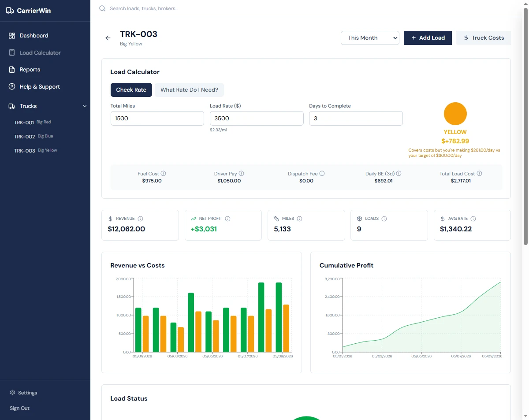Click the Dashboard grid icon in sidebar
Viewport: 529px width, 420px height.
point(12,36)
